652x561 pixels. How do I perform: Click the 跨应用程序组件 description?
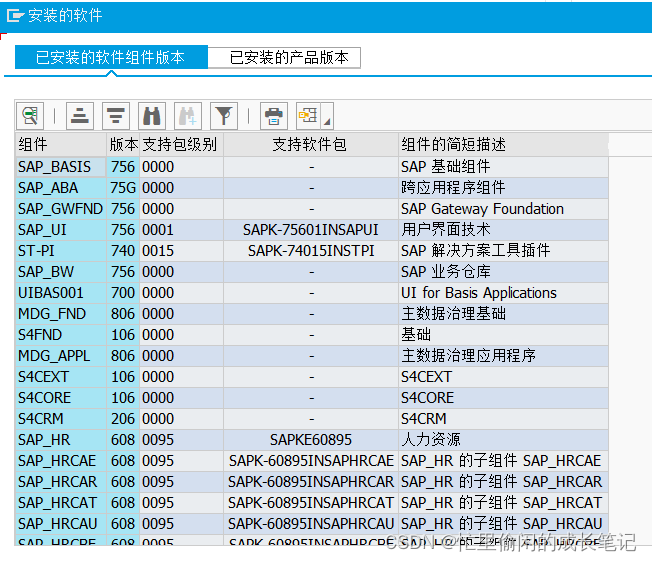pos(503,188)
